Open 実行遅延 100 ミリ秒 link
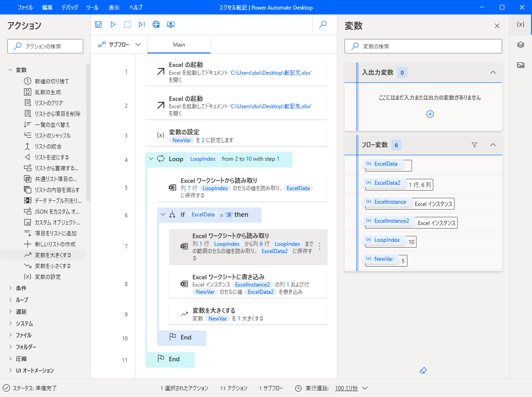 (x=346, y=388)
